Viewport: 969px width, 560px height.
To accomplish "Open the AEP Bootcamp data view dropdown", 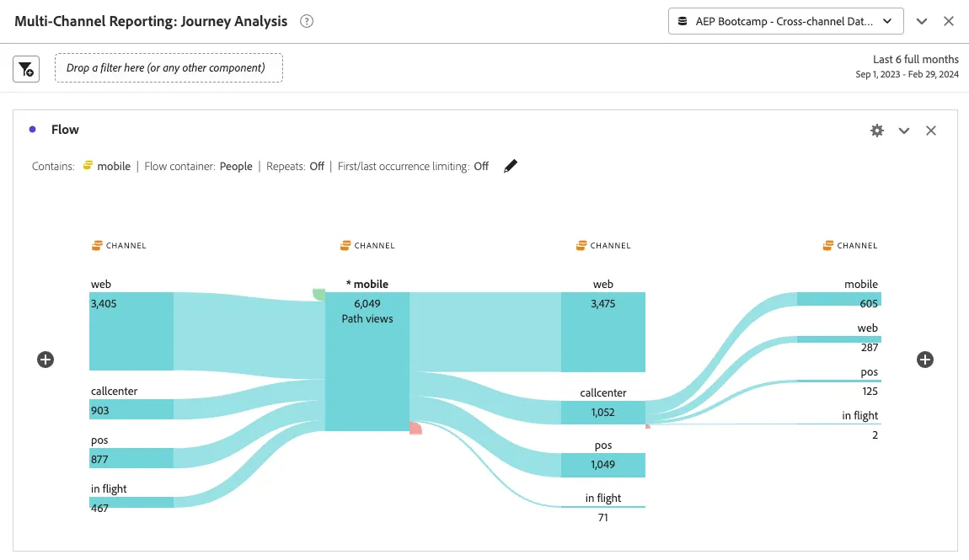I will (785, 21).
